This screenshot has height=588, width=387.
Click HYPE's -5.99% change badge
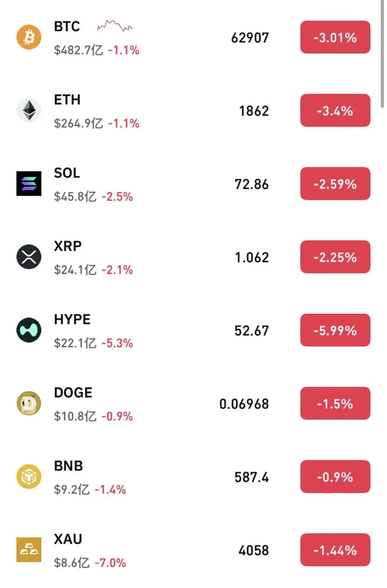point(335,330)
